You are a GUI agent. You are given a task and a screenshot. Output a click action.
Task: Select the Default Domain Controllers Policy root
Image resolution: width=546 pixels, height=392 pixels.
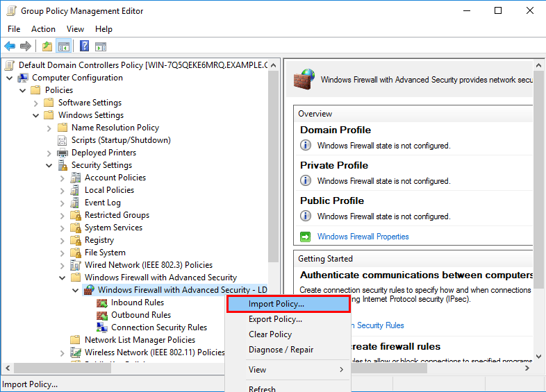click(x=143, y=65)
